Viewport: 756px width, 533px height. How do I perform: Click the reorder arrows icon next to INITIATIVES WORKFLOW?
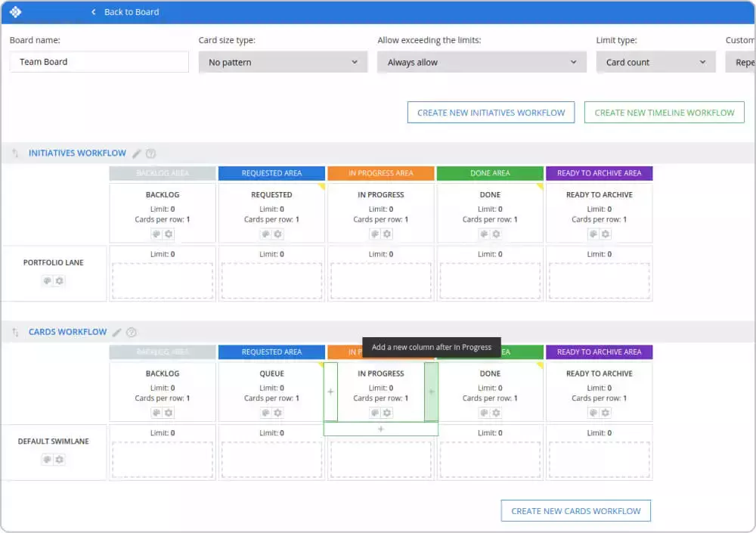point(17,153)
